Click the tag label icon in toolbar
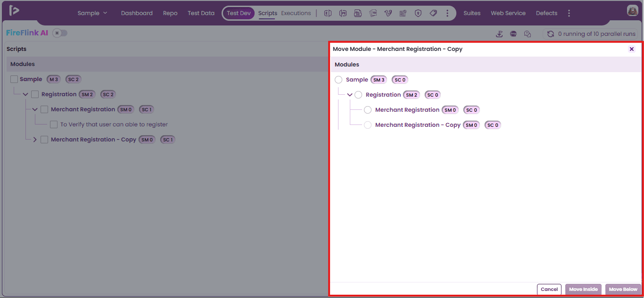 pos(433,13)
